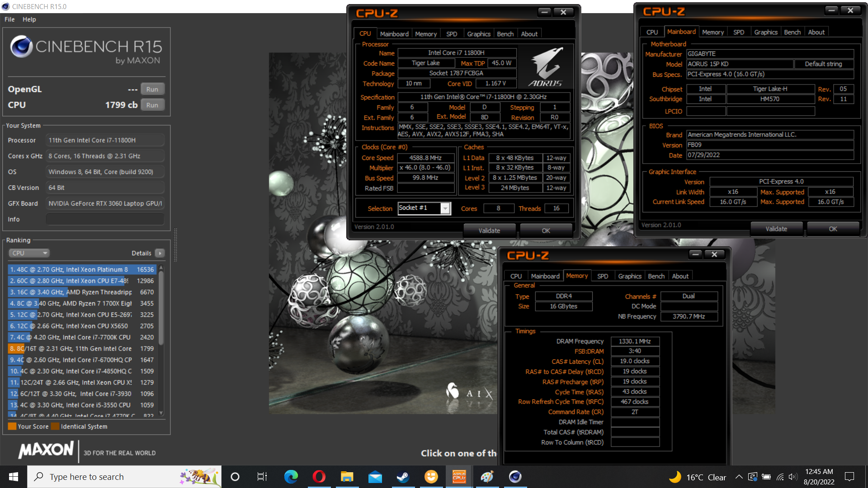This screenshot has width=868, height=488.
Task: Click the Mainboard Model field AORUS 15P KD
Action: tap(740, 64)
